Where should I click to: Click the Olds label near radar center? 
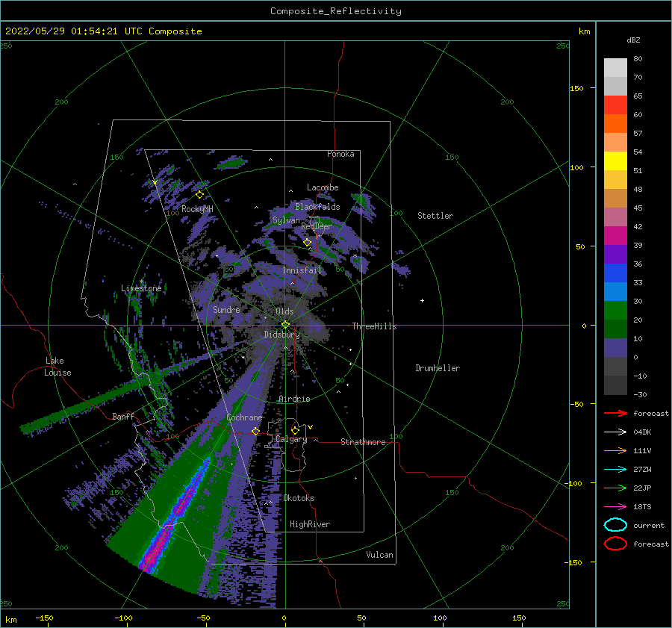point(284,311)
